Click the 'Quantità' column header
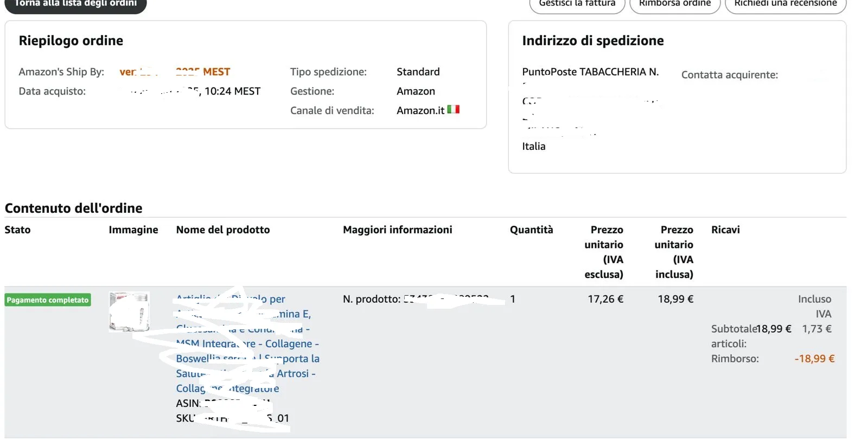Viewport: 868px width, 439px height. [x=531, y=230]
